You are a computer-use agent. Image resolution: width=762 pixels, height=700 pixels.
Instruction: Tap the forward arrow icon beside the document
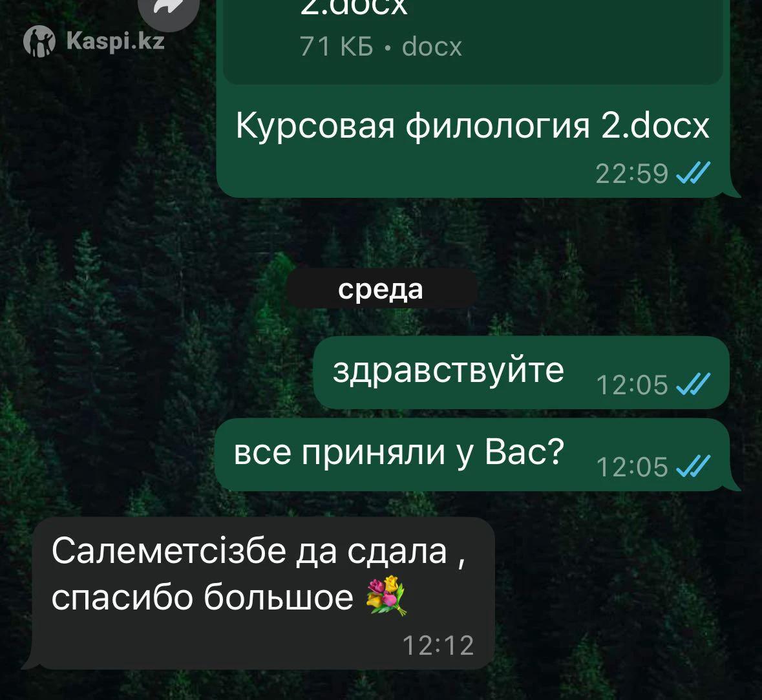click(x=169, y=10)
